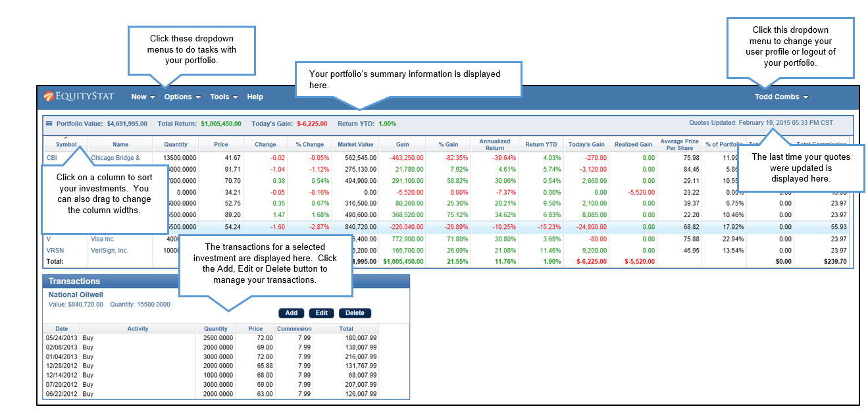Sort by the Today's Gain column header

click(586, 144)
